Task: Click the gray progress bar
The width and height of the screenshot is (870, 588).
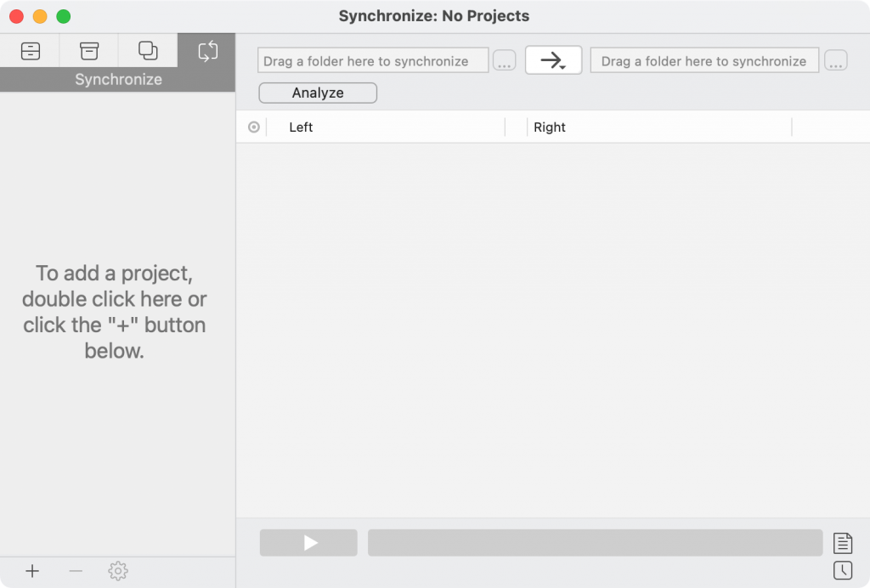Action: [595, 543]
